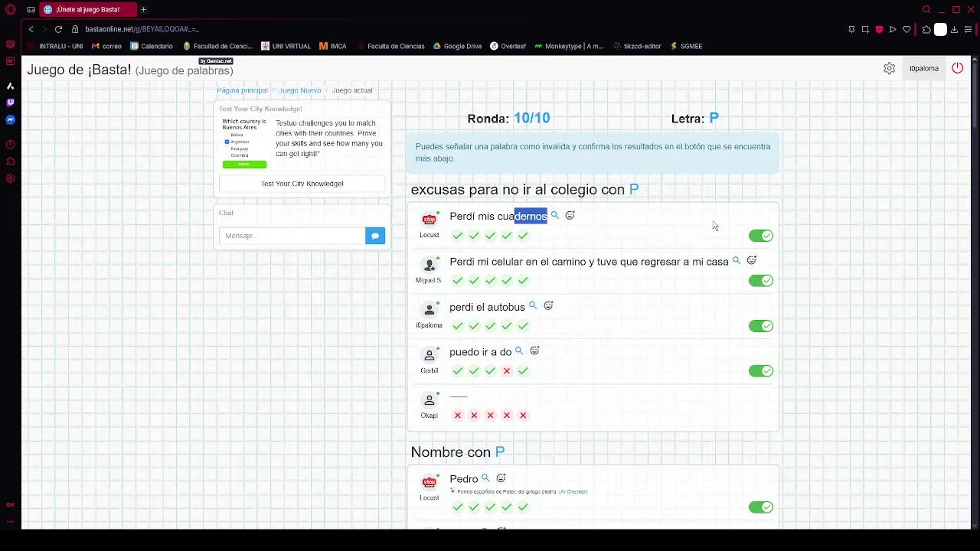Click Locust's stop avatar in excusas category

[x=430, y=220]
